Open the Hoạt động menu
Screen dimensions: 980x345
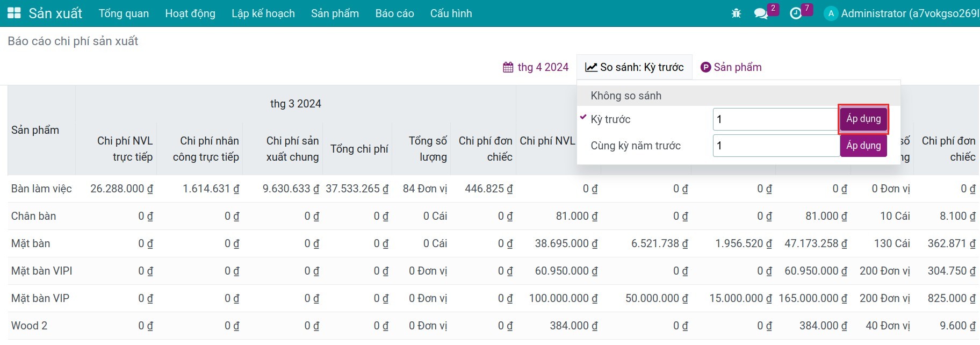click(x=190, y=13)
